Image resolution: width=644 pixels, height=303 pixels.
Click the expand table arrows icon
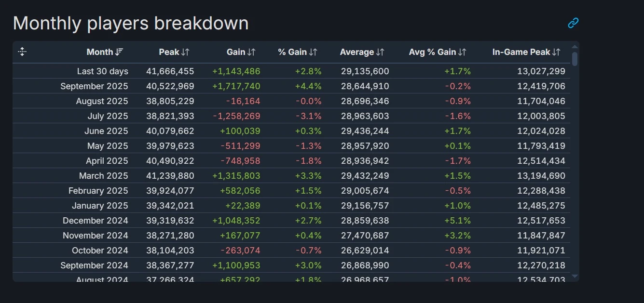pos(22,52)
